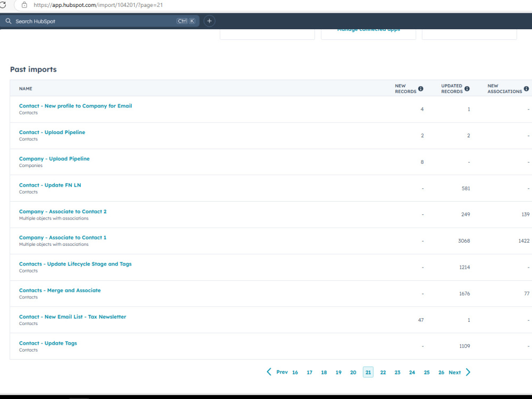The height and width of the screenshot is (399, 532).
Task: Open Company - Associate to Contact 1 import
Action: [x=62, y=237]
